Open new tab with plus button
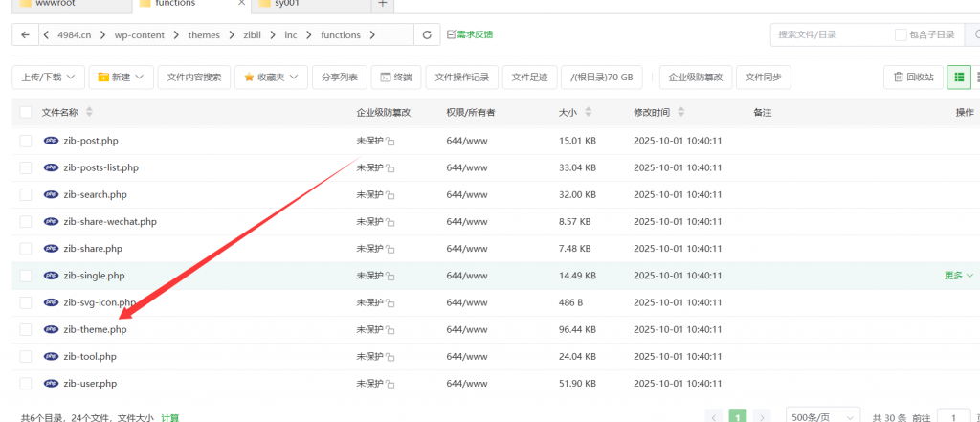This screenshot has width=980, height=422. tap(382, 4)
